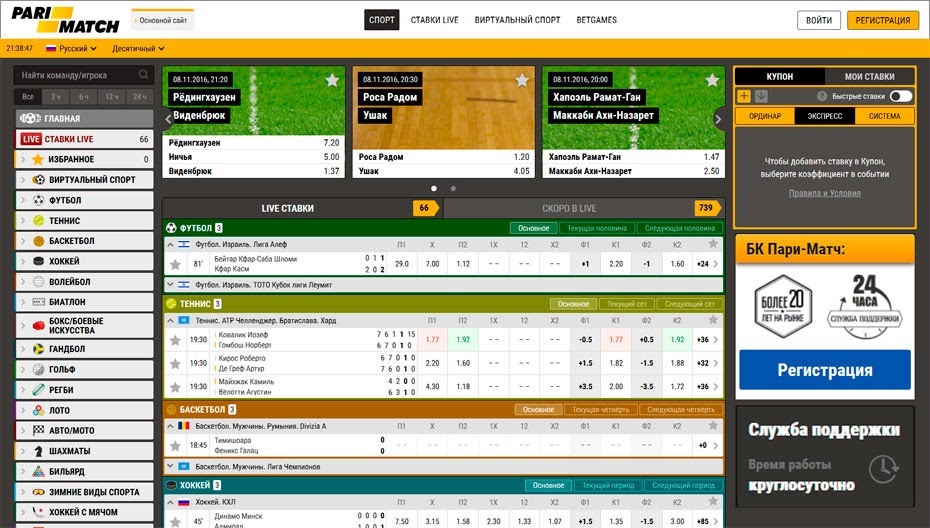Star the Кирос Роберто tennis match
The height and width of the screenshot is (528, 930).
click(175, 363)
